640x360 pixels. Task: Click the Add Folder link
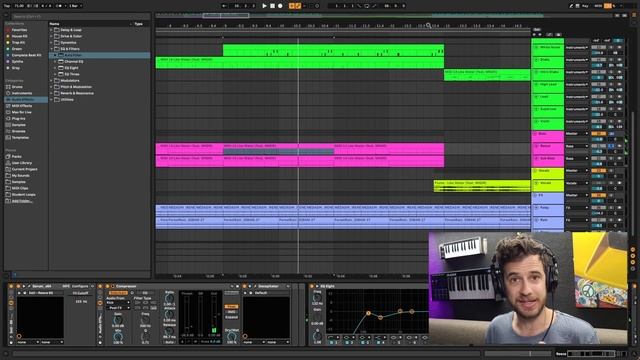point(22,201)
